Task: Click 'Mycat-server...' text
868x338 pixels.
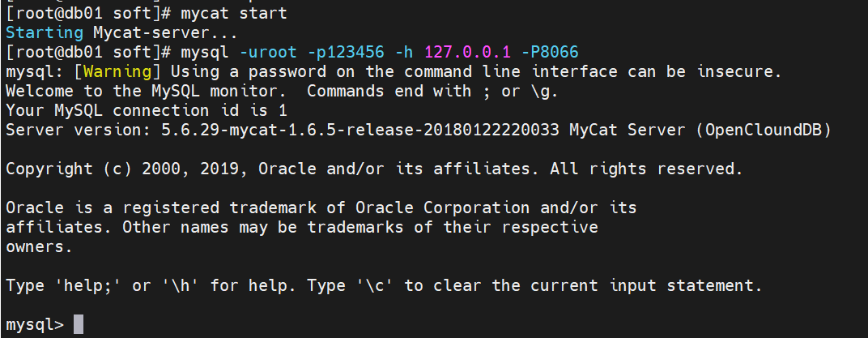Action: click(165, 33)
